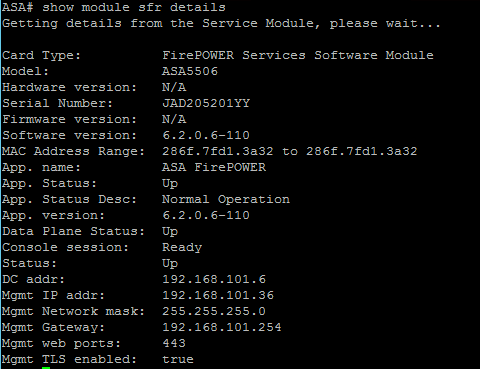Click the Hardware version value N/A

174,87
